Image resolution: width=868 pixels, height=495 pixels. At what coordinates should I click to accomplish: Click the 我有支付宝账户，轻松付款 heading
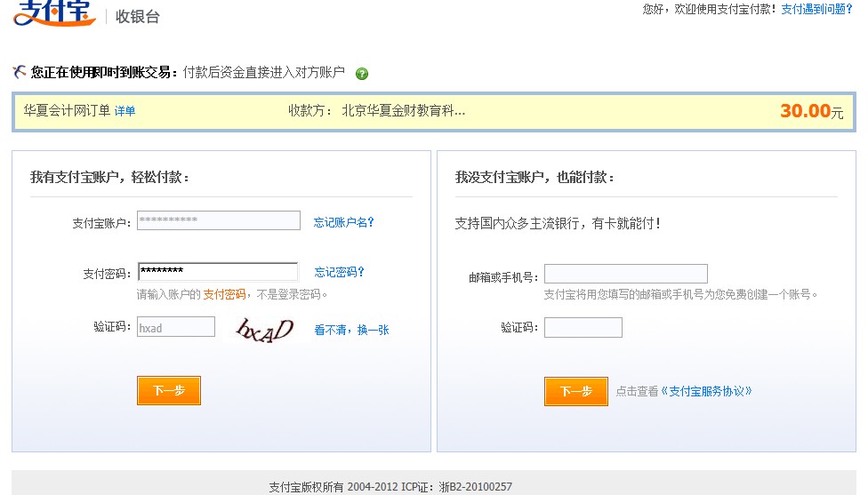pos(109,178)
